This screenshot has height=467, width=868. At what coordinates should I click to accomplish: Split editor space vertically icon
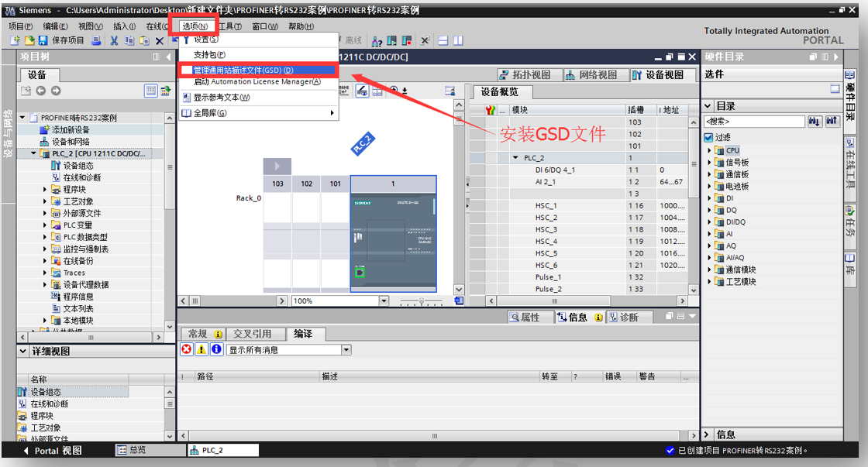click(458, 41)
